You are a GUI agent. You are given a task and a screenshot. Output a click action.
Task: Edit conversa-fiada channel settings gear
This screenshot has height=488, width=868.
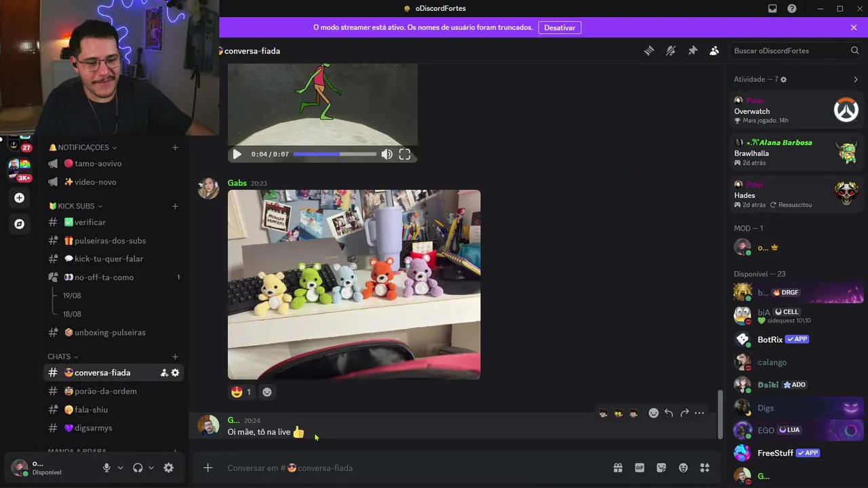(x=175, y=373)
